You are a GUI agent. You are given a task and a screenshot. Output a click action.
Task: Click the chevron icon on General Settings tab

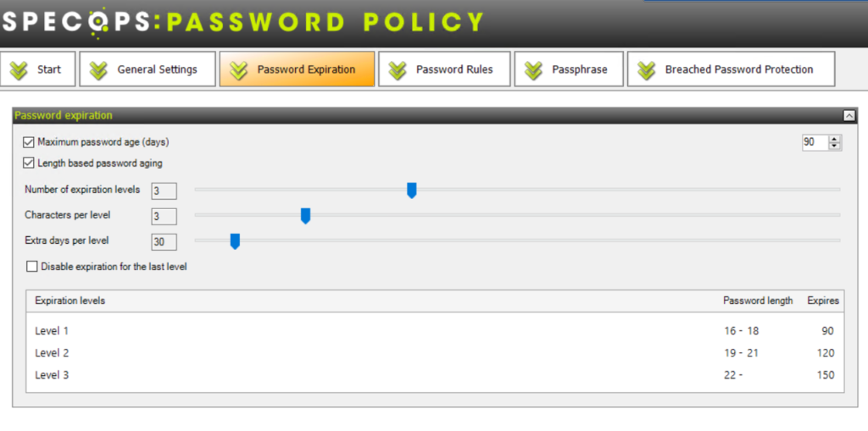[98, 69]
